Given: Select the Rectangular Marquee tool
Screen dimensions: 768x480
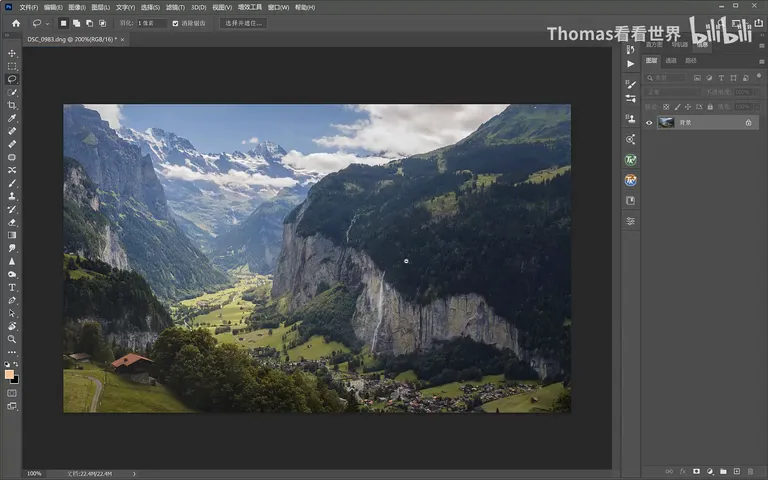Looking at the screenshot, I should click(12, 66).
